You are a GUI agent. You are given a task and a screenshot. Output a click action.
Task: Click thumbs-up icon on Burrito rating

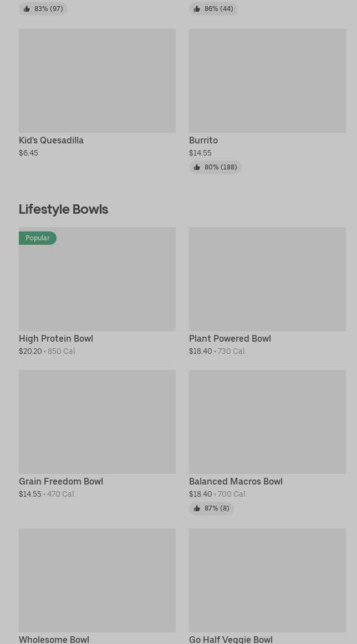197,167
